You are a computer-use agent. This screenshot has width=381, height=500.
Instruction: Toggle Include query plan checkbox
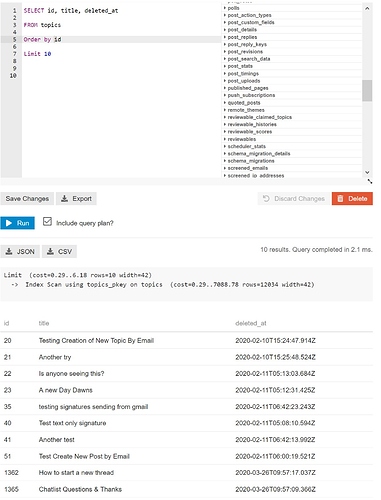[x=47, y=222]
